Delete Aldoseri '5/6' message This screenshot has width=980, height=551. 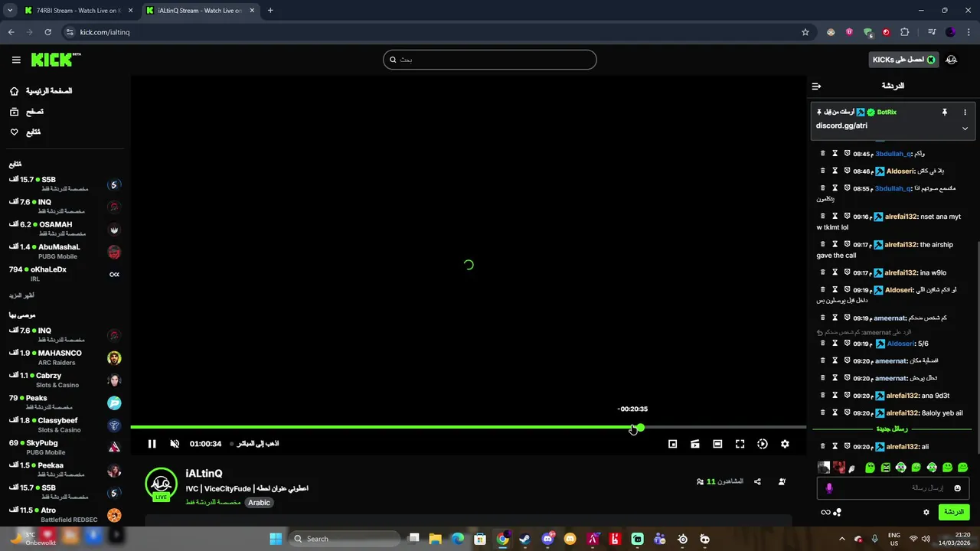click(x=823, y=344)
